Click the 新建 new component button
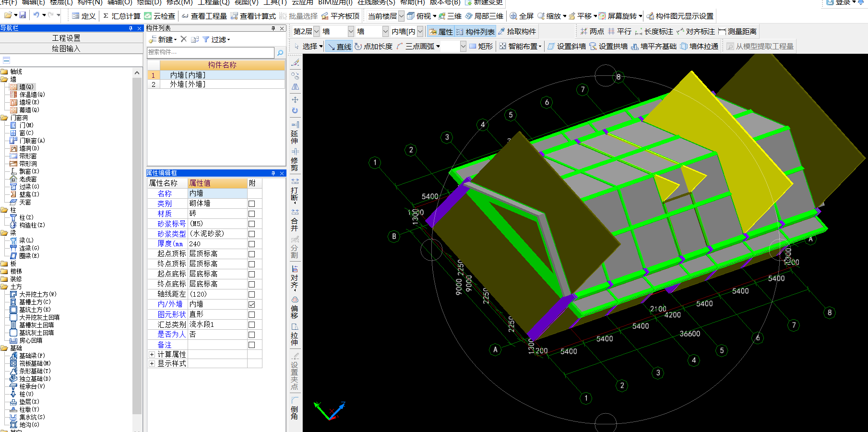Screen dimensions: 868x432 (163, 39)
